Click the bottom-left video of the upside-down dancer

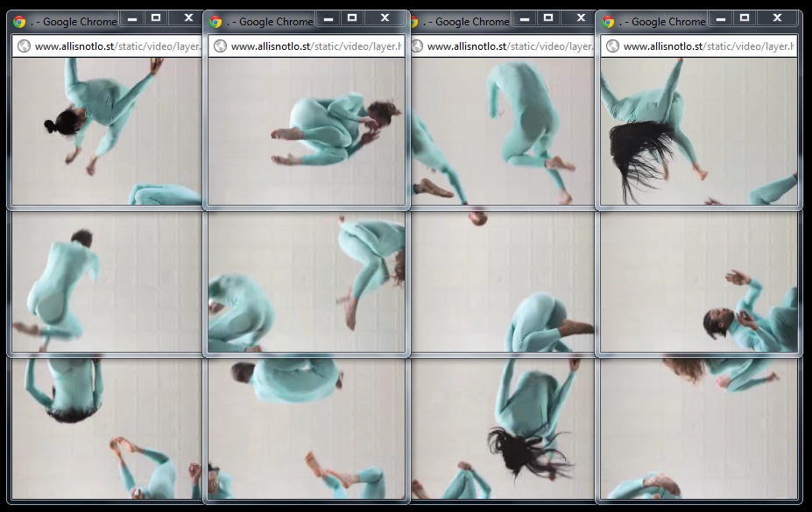(105, 427)
